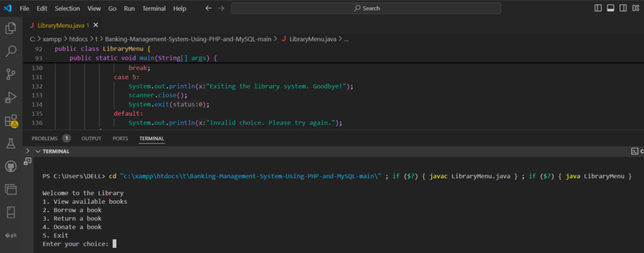The image size is (644, 253).
Task: Click the terminal shell icon at panel right
Action: [x=635, y=151]
